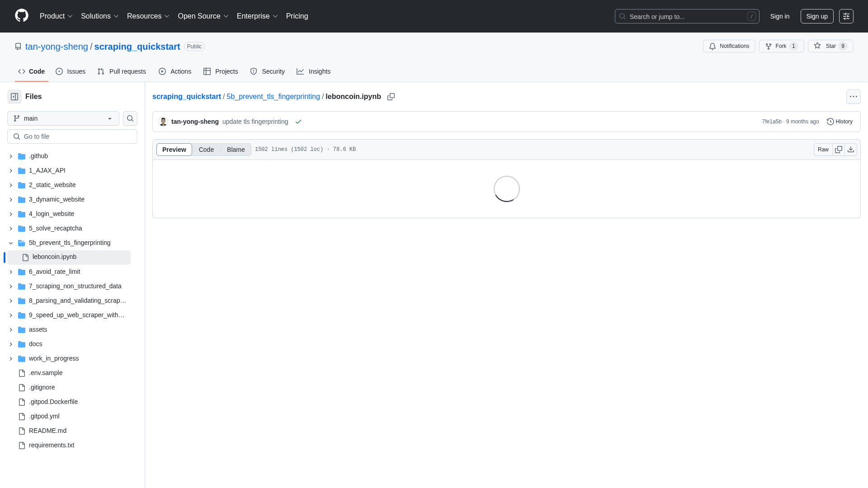Screen dimensions: 868x488
Task: Select the Code view mode
Action: point(206,150)
